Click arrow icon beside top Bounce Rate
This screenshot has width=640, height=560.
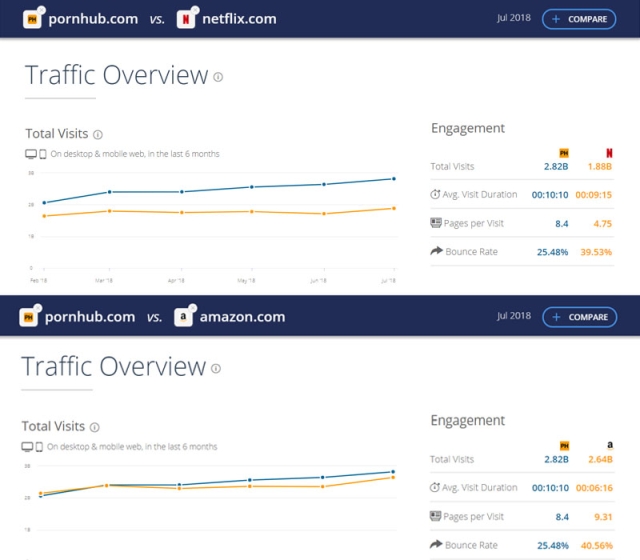(436, 251)
